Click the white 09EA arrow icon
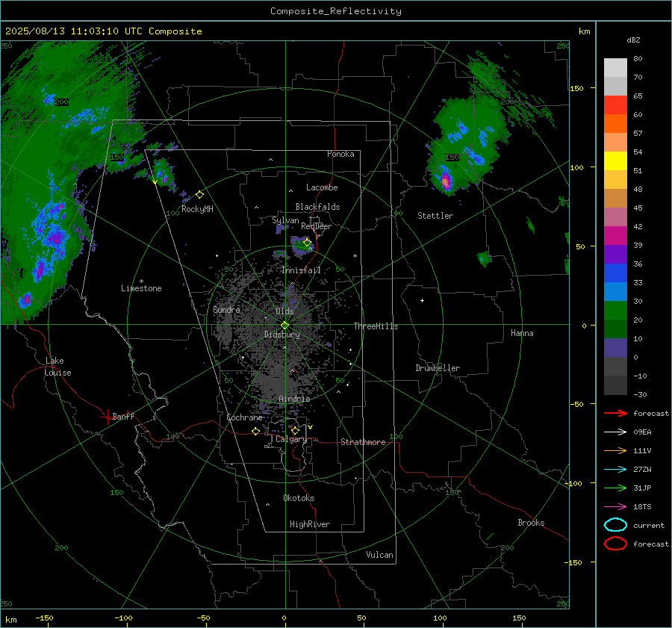 click(x=615, y=432)
